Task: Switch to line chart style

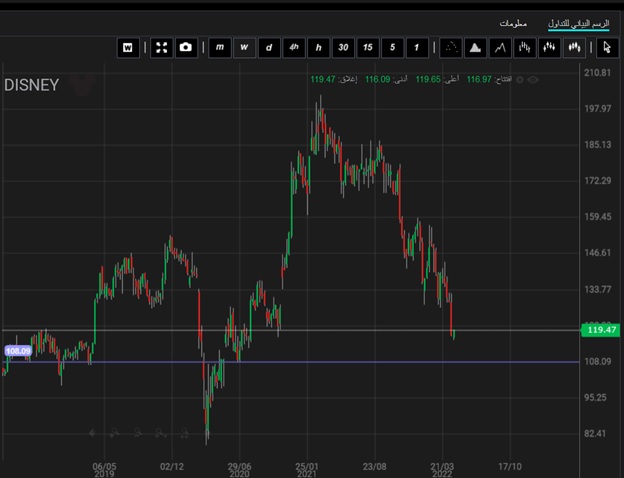Action: tap(500, 48)
